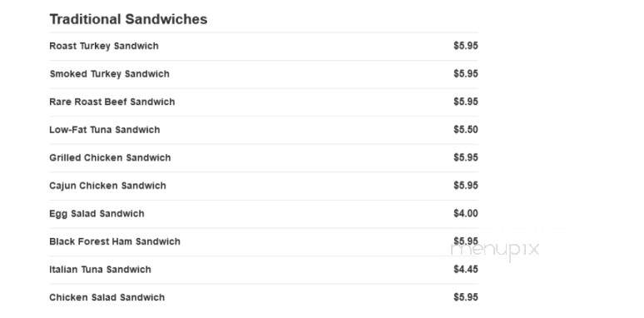The width and height of the screenshot is (644, 318).
Task: Click the $4.45 Italian Tuna price
Action: tap(466, 269)
